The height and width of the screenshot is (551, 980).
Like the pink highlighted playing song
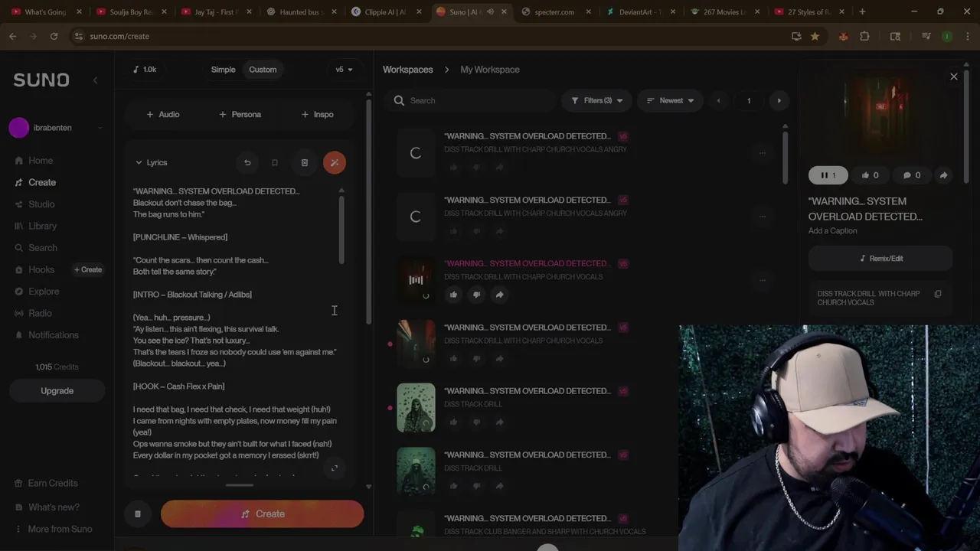[453, 295]
